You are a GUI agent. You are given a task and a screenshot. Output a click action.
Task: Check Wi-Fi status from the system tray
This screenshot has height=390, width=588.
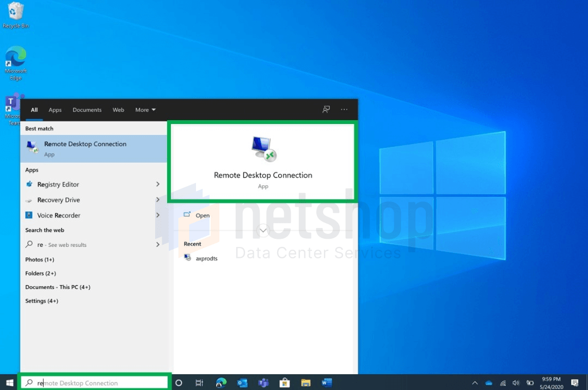coord(503,383)
